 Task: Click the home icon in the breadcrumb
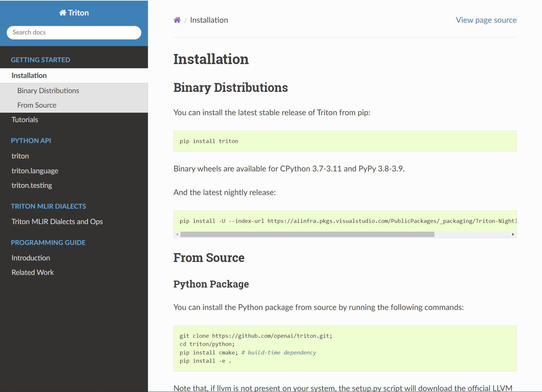(x=177, y=20)
